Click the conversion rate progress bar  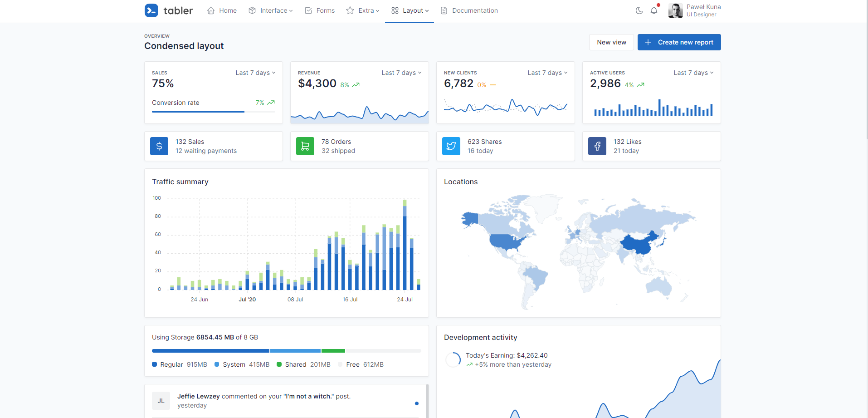tap(214, 112)
